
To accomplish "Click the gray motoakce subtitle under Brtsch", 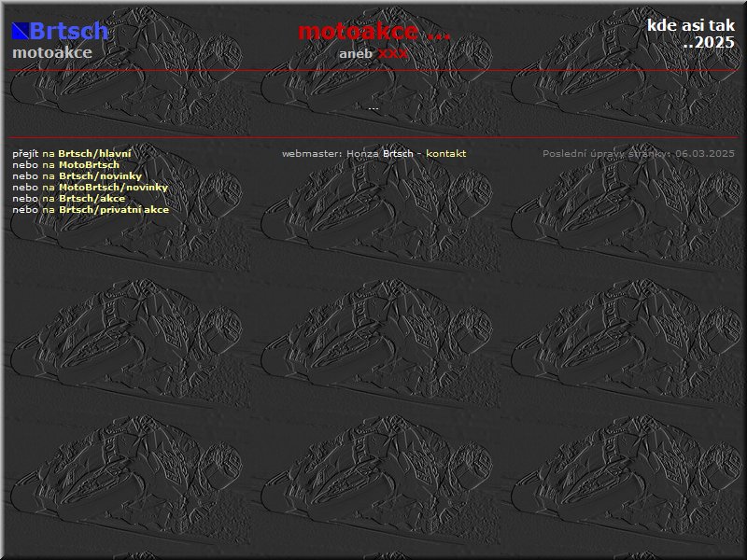I will (51, 53).
